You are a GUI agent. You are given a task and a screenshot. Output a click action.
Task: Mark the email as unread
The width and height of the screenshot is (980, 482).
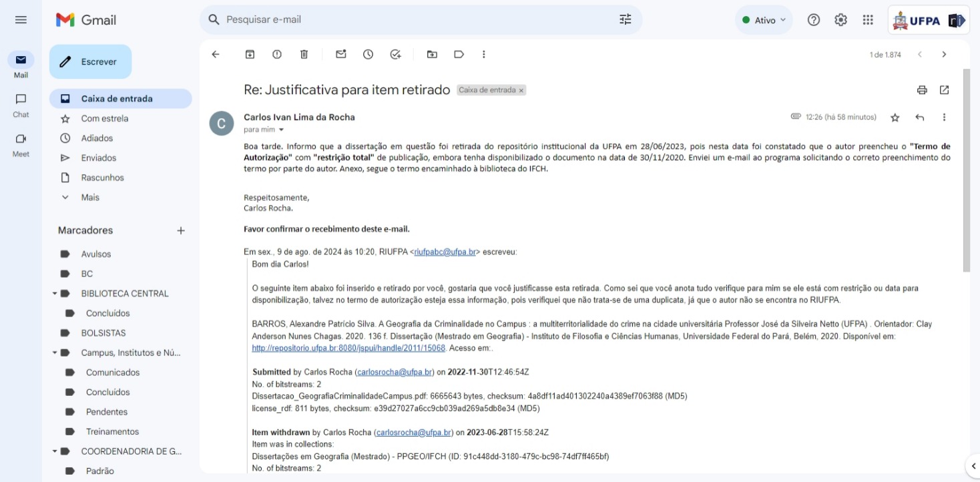pyautogui.click(x=341, y=55)
